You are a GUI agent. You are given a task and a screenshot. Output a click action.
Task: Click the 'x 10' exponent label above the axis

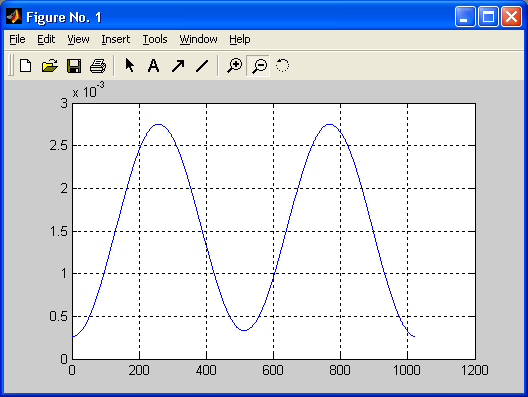[x=88, y=90]
